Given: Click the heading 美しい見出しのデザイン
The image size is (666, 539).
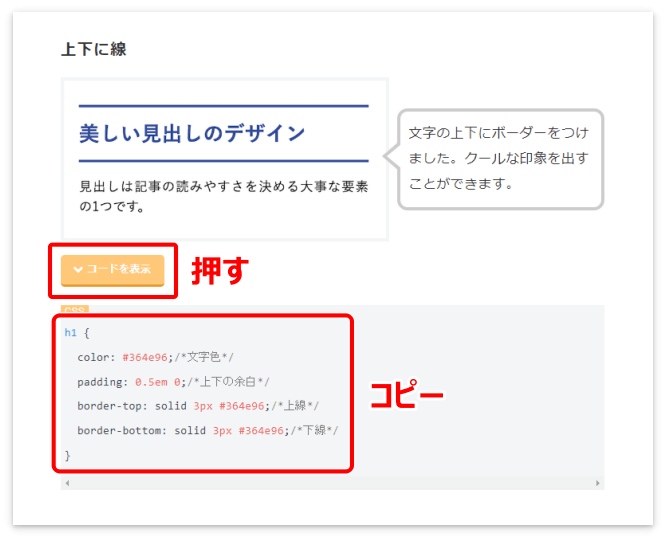Looking at the screenshot, I should [x=192, y=133].
